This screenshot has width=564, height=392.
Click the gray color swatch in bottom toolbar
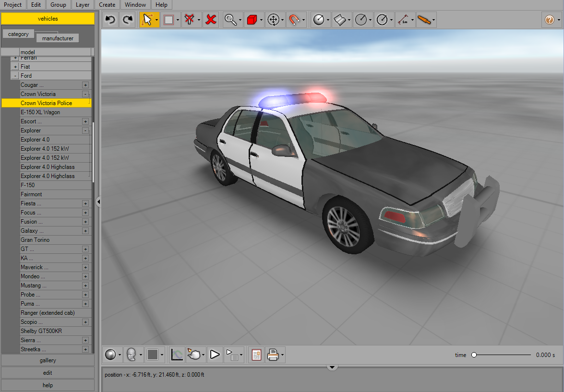pos(152,355)
